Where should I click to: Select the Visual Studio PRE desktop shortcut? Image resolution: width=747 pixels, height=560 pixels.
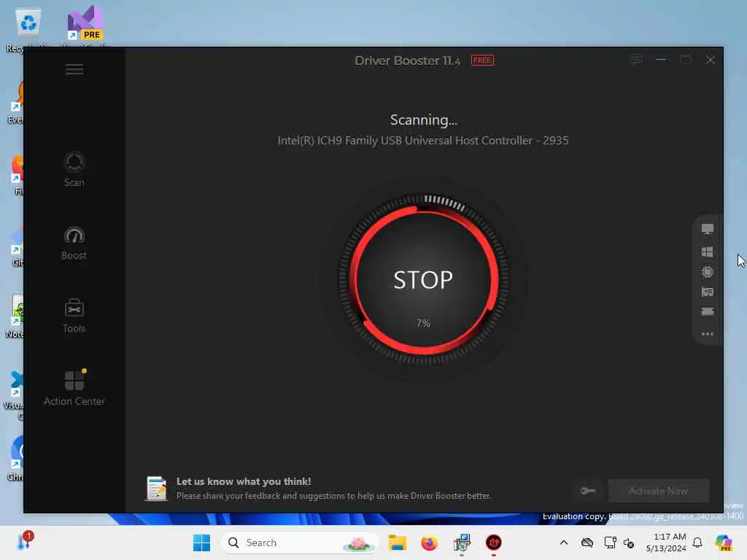point(85,26)
